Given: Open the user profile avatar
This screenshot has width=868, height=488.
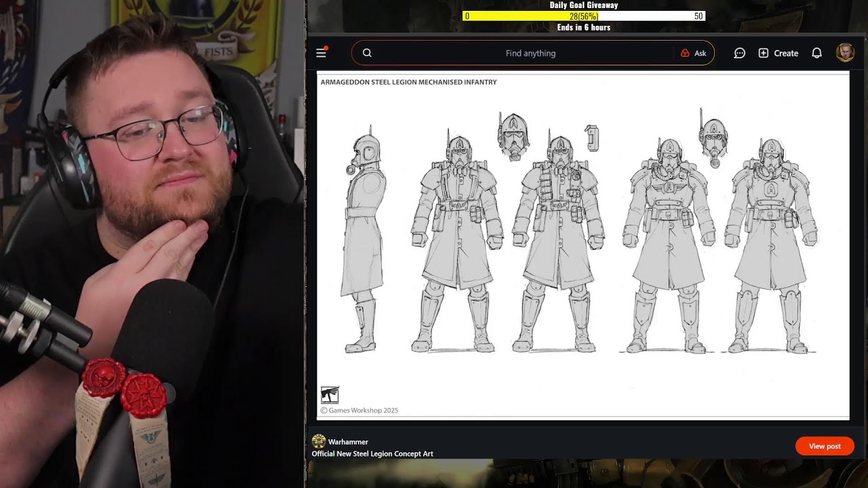Looking at the screenshot, I should pyautogui.click(x=845, y=53).
